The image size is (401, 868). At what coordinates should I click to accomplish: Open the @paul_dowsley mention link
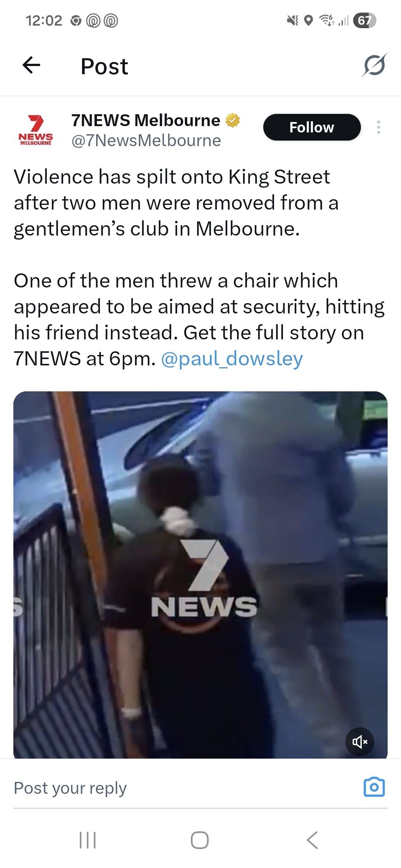click(232, 359)
